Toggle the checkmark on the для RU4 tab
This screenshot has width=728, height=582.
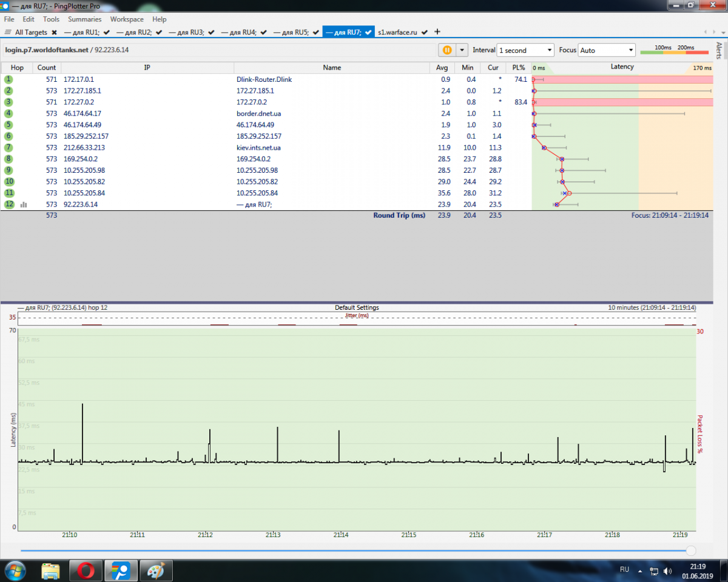click(x=263, y=32)
